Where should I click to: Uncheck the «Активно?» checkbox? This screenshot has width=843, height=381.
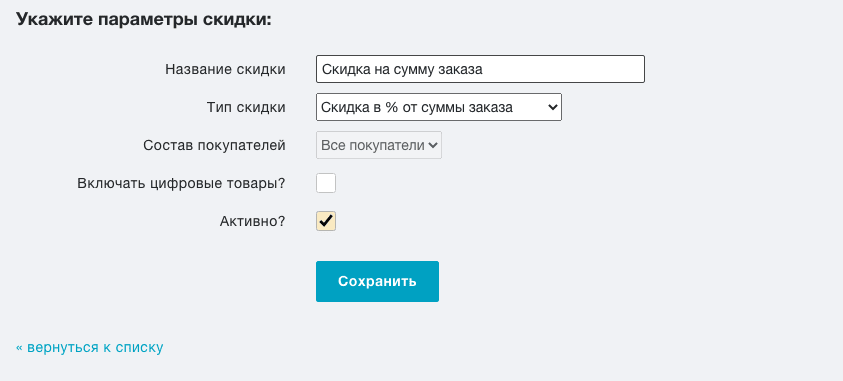coord(326,221)
